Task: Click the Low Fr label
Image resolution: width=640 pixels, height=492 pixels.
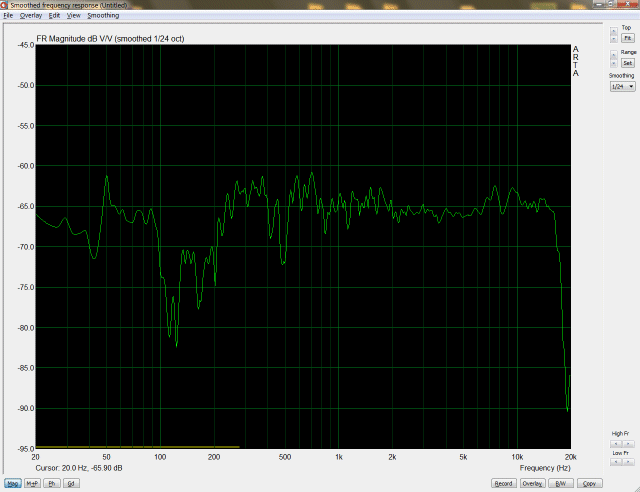Action: pyautogui.click(x=620, y=453)
